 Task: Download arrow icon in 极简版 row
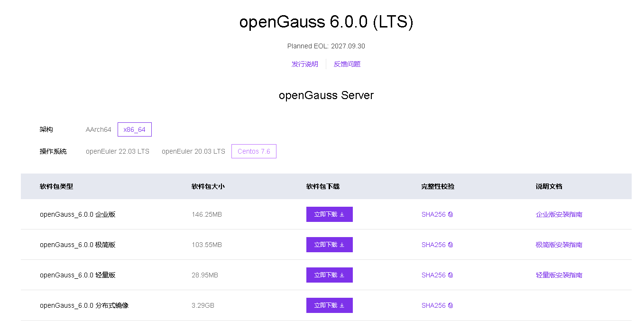[x=342, y=245]
